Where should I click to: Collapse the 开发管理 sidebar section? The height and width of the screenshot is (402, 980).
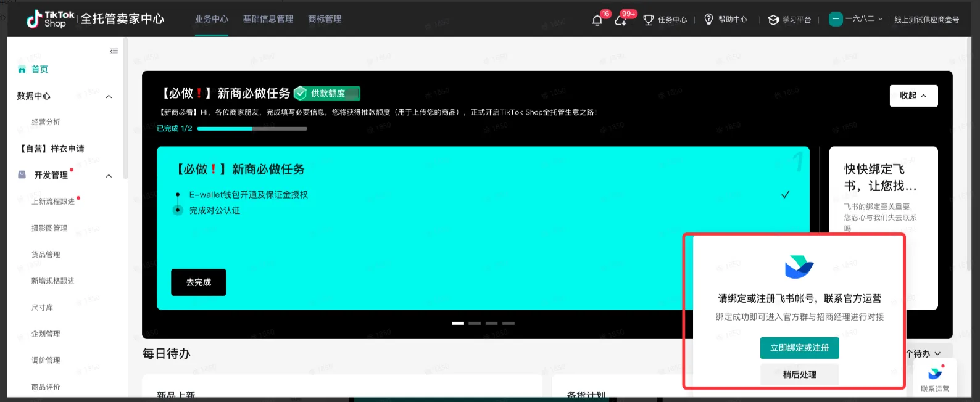(109, 176)
